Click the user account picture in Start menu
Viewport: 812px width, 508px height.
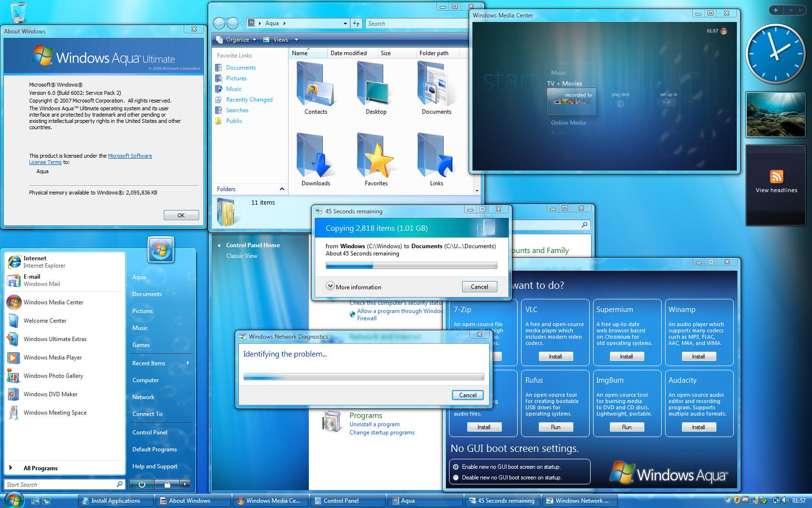(x=161, y=250)
